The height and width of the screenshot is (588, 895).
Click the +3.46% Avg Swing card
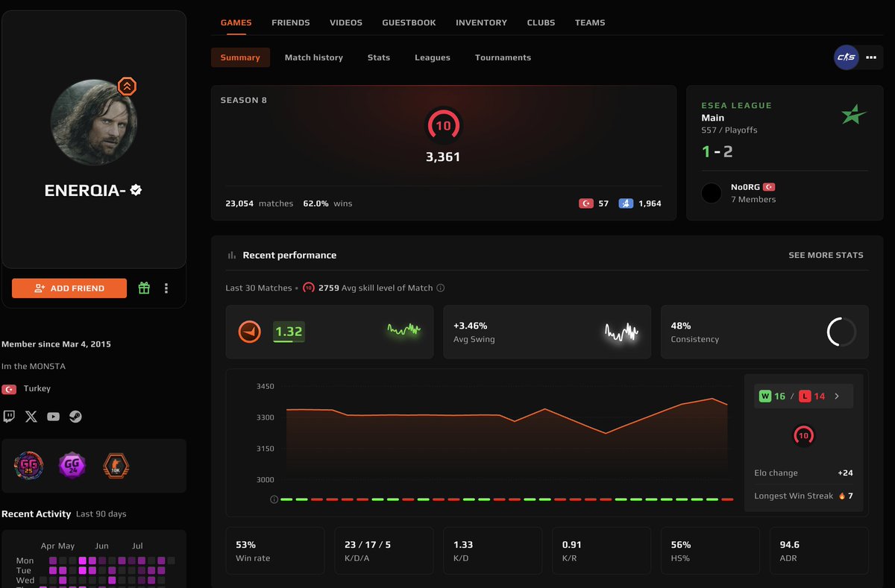pyautogui.click(x=547, y=332)
